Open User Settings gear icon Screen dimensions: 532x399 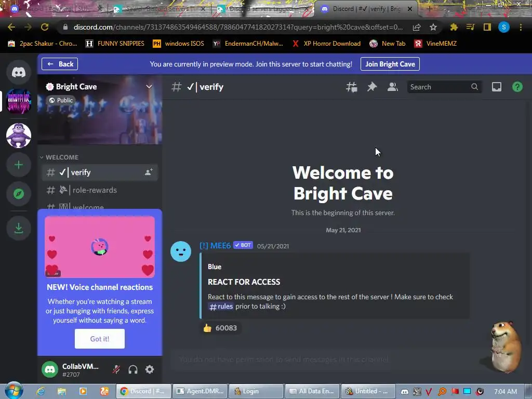coord(150,369)
